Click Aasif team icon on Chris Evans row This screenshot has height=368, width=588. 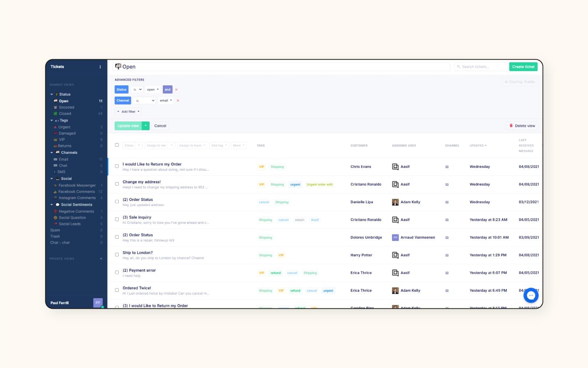tap(395, 167)
